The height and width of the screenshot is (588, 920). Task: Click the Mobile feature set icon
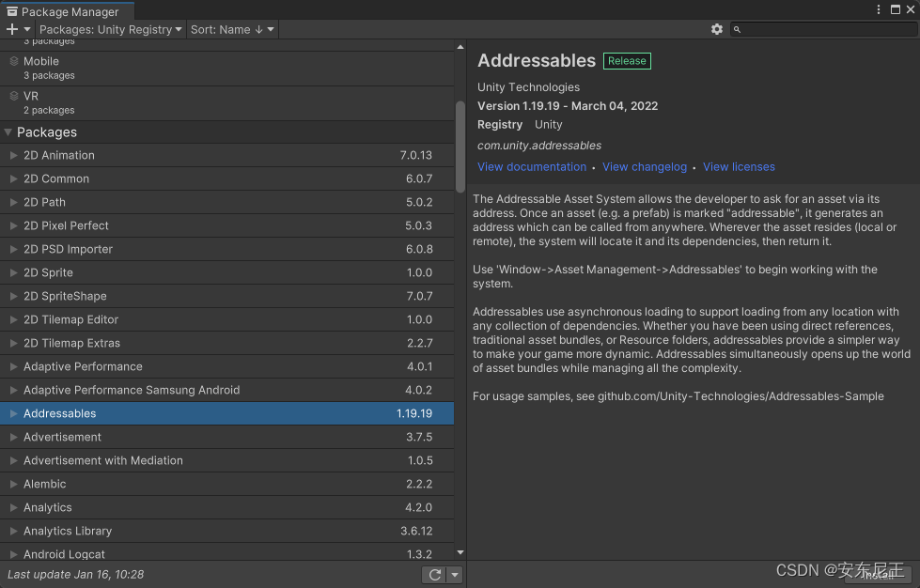click(x=14, y=61)
